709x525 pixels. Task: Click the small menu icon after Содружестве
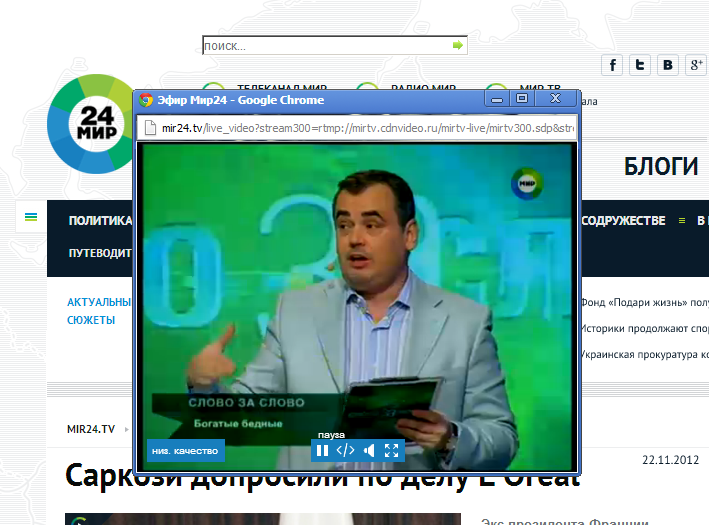682,221
